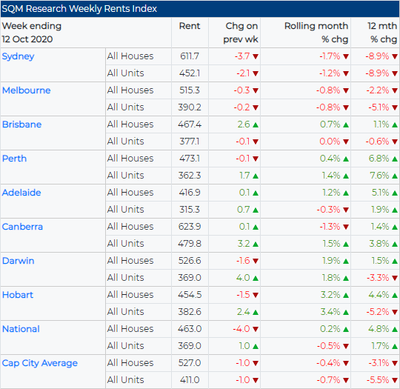Image resolution: width=400 pixels, height=389 pixels.
Task: Click green up arrow next to Perth units 7.6%
Action: coord(395,176)
